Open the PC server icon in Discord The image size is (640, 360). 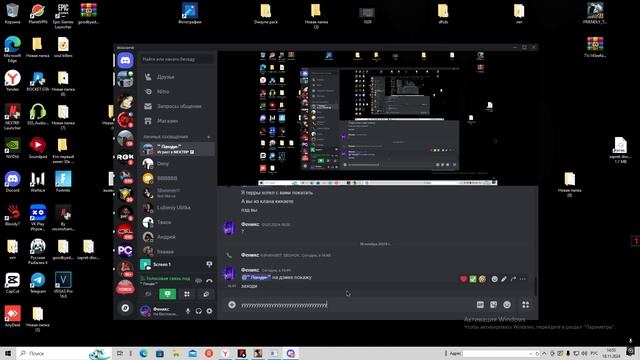coord(125,250)
